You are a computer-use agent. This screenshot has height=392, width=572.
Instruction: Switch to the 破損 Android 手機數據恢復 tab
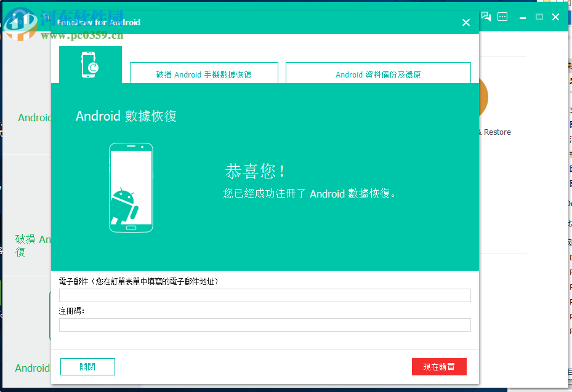(204, 73)
